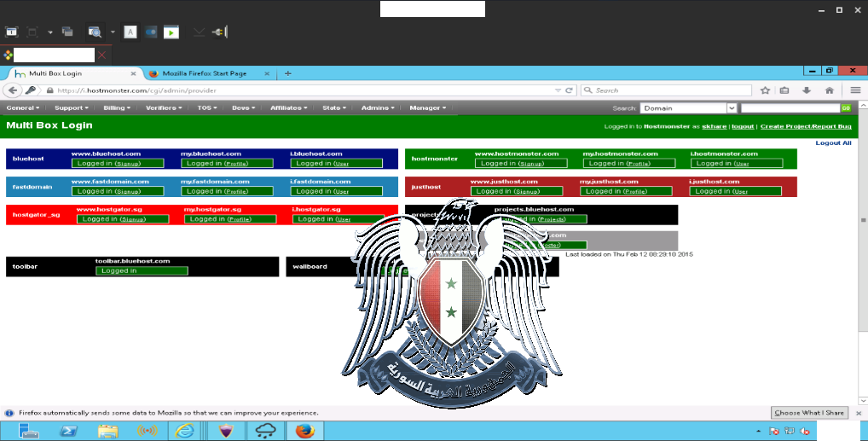Close the Mozilla Firefox Start Page tab
The image size is (868, 441).
pyautogui.click(x=267, y=73)
